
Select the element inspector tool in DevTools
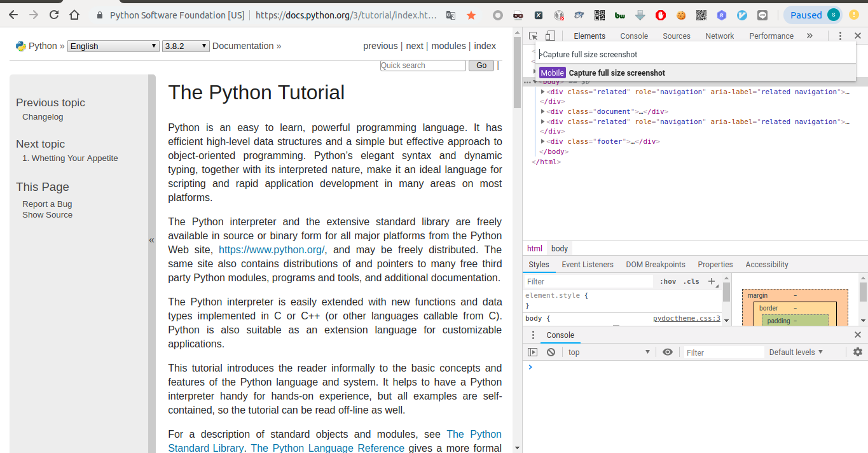pos(533,36)
